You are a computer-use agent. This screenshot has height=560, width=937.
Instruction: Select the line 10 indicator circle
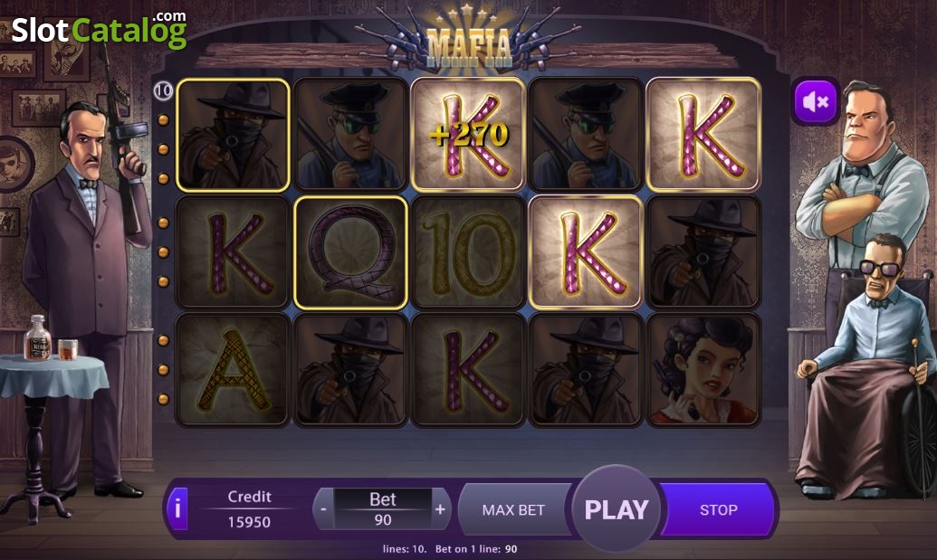point(163,90)
